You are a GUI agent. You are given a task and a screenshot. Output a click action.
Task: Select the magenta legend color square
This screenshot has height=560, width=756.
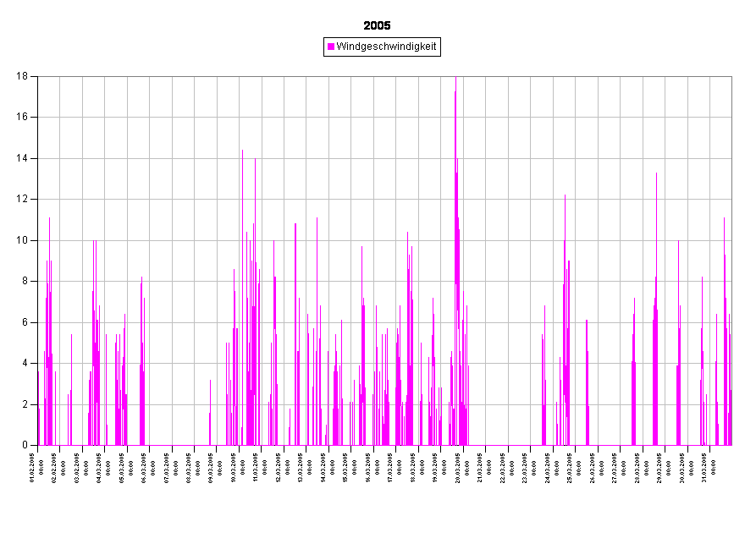[331, 47]
